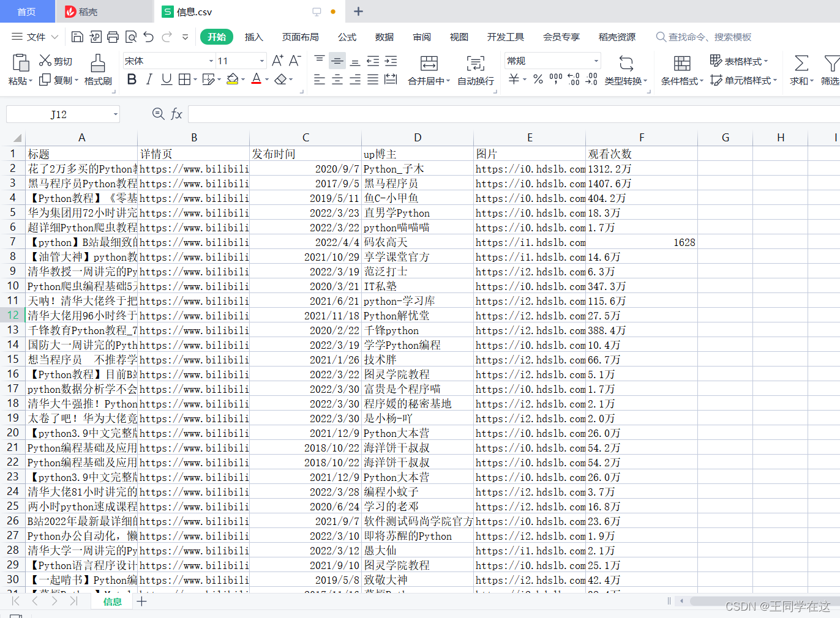Go to 首页 home tab
This screenshot has height=618, width=840.
pos(26,12)
